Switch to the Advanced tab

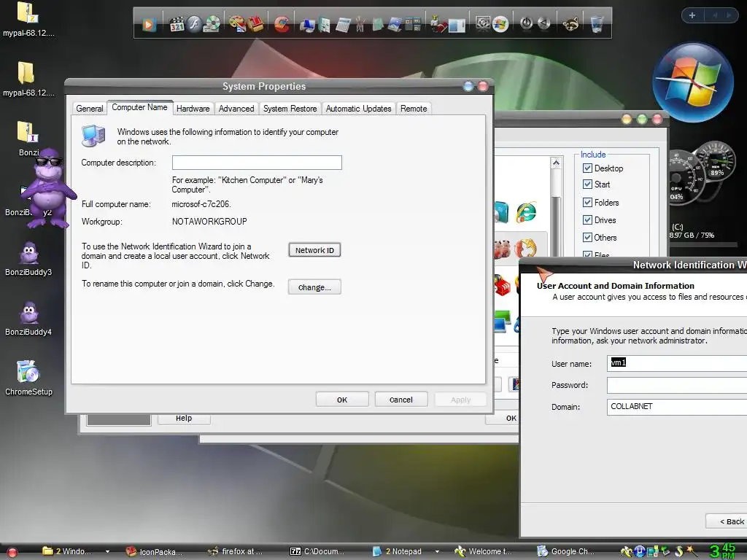(236, 109)
